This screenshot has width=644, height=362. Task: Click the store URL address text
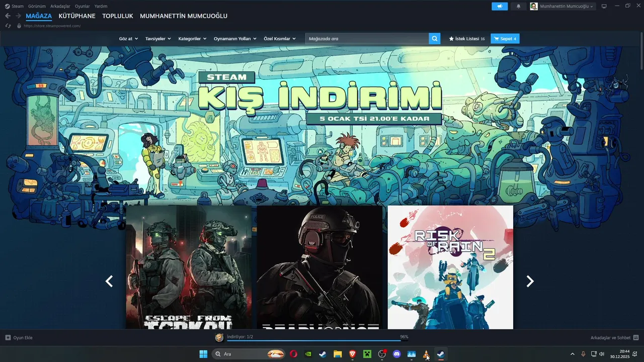52,26
